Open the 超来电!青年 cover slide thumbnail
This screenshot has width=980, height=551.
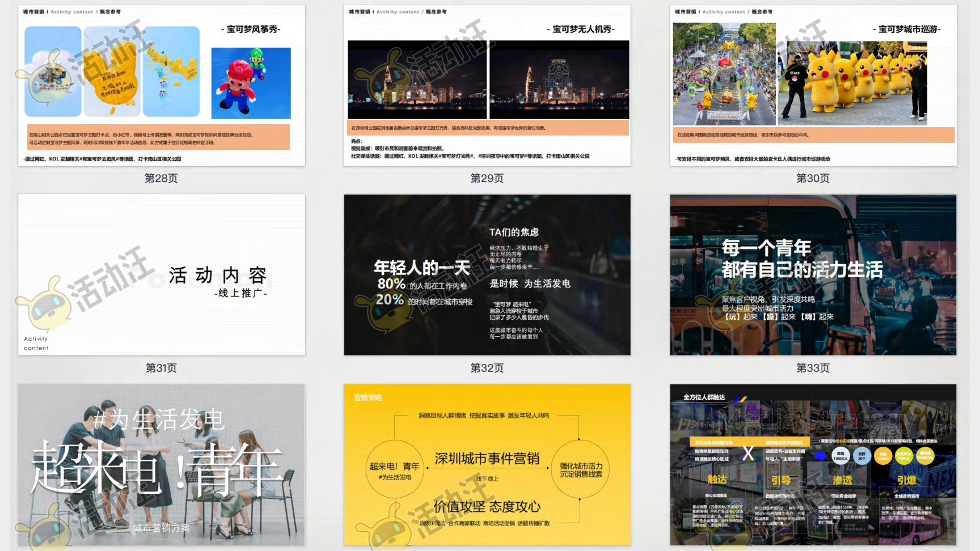pos(162,465)
